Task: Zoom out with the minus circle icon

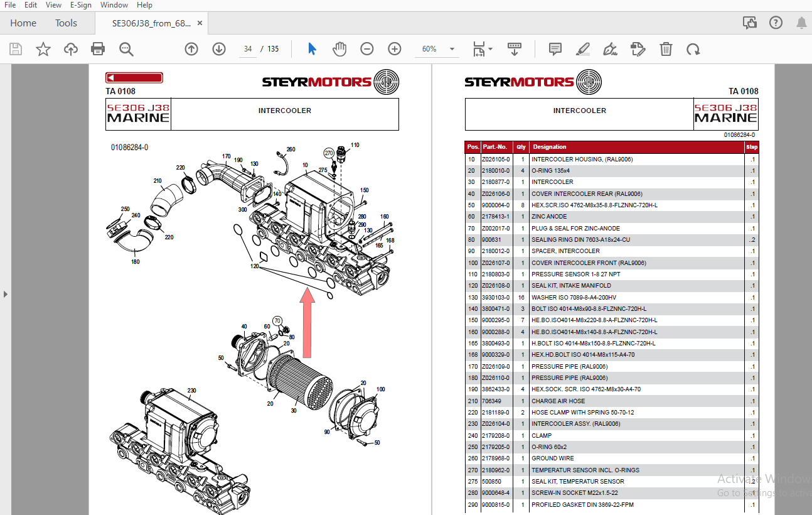Action: [x=367, y=49]
